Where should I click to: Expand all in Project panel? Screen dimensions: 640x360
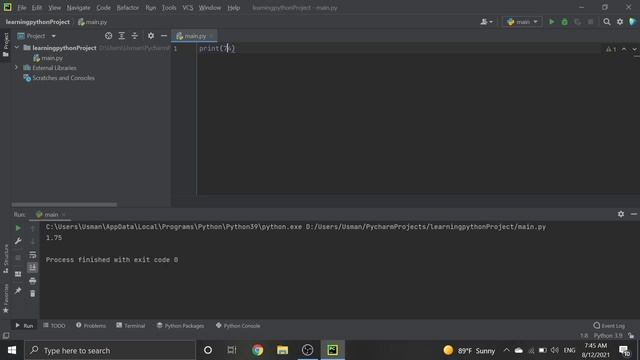[x=122, y=36]
